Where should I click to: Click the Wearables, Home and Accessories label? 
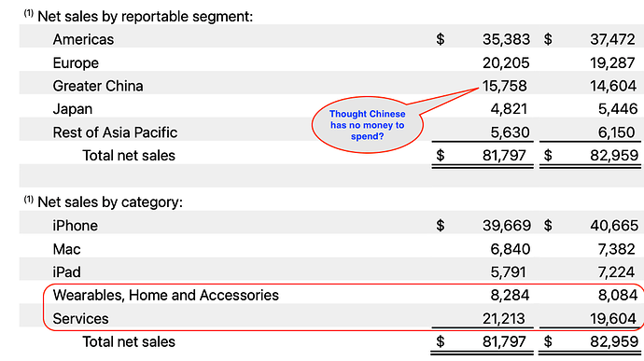[165, 296]
